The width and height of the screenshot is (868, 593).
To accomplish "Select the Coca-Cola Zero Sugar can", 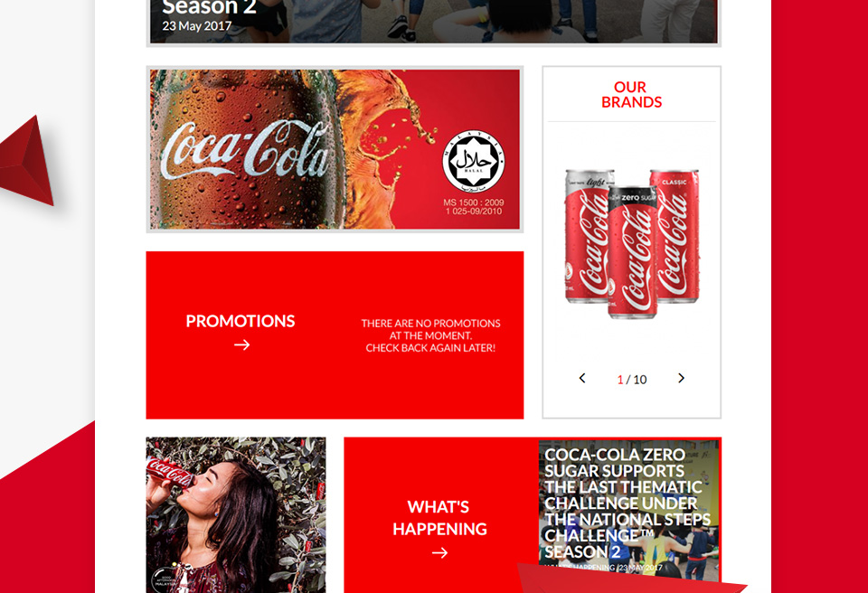I will coord(632,252).
